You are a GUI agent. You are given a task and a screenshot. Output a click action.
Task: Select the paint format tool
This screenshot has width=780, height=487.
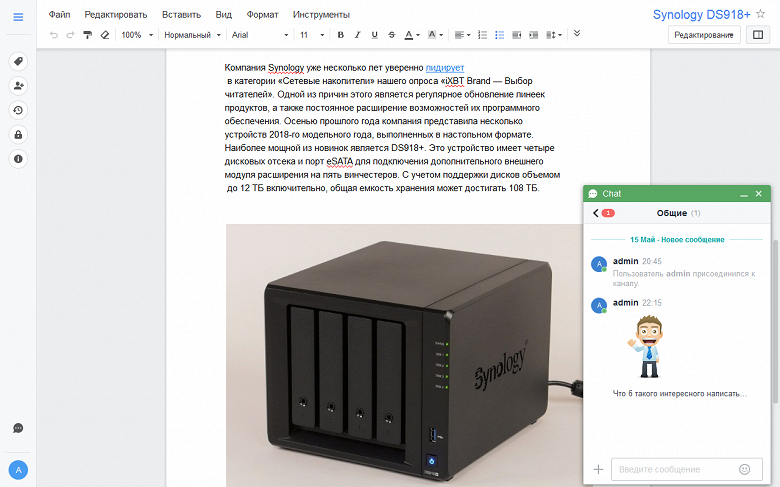coord(88,35)
